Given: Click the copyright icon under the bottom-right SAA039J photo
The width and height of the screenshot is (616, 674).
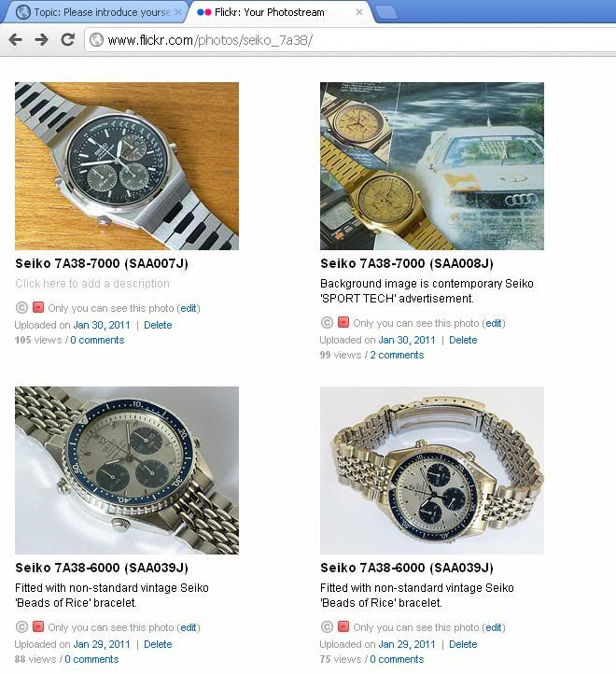Looking at the screenshot, I should pos(327,626).
